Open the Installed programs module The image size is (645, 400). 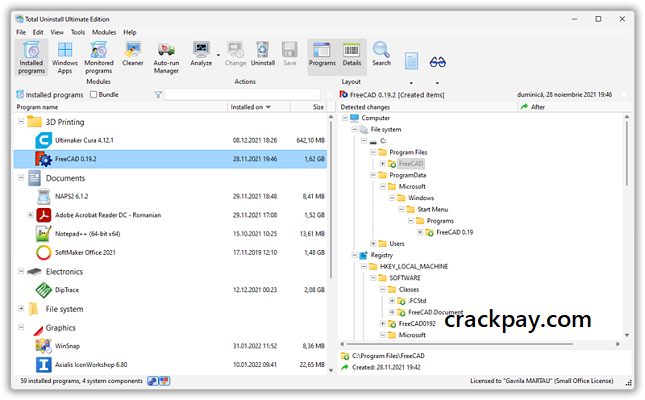pyautogui.click(x=32, y=58)
